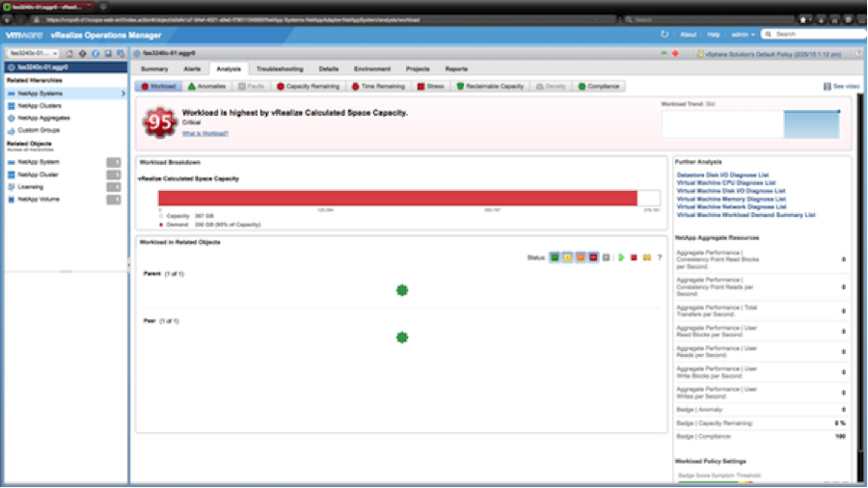Select Custom Groups in Related Hierarchies
The width and height of the screenshot is (868, 488).
point(39,130)
